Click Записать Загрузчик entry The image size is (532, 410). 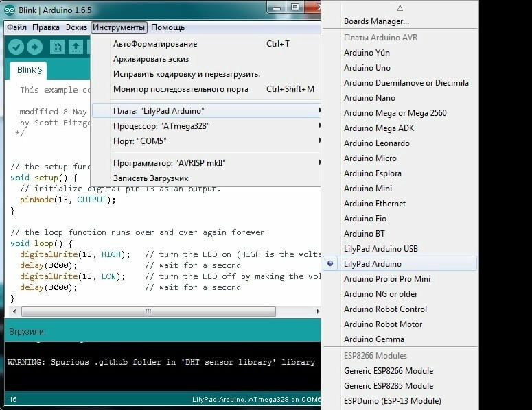tap(207, 178)
